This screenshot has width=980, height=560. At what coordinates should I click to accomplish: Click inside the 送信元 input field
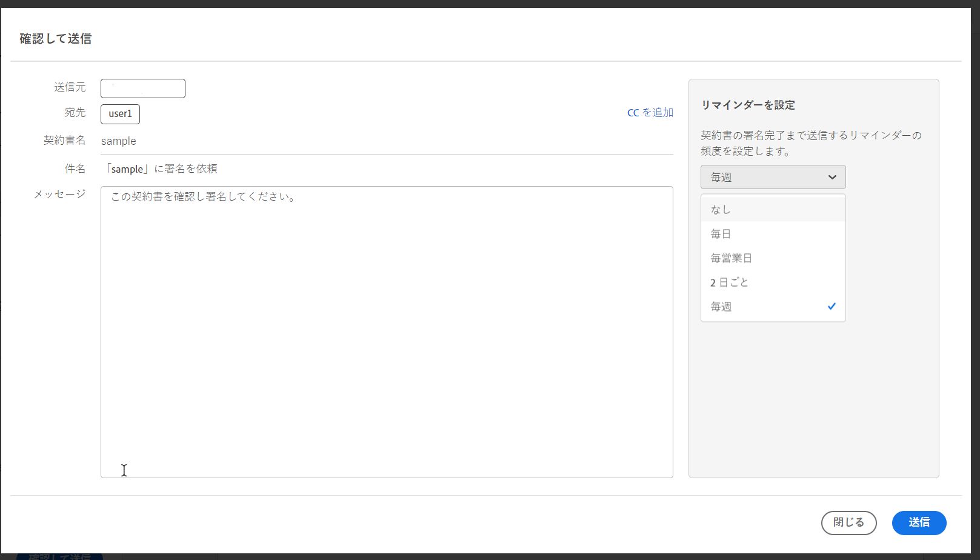pyautogui.click(x=142, y=88)
